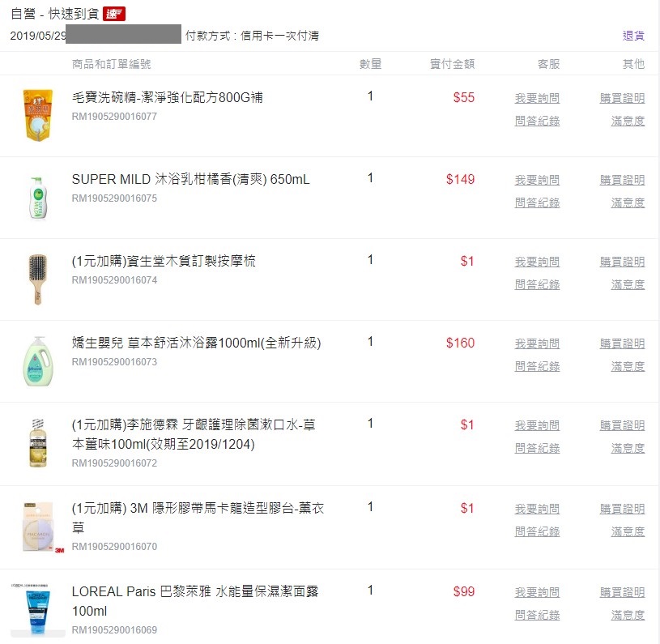Open 購買證明 for the 3M tape dispenser
This screenshot has width=660, height=644.
click(x=622, y=509)
